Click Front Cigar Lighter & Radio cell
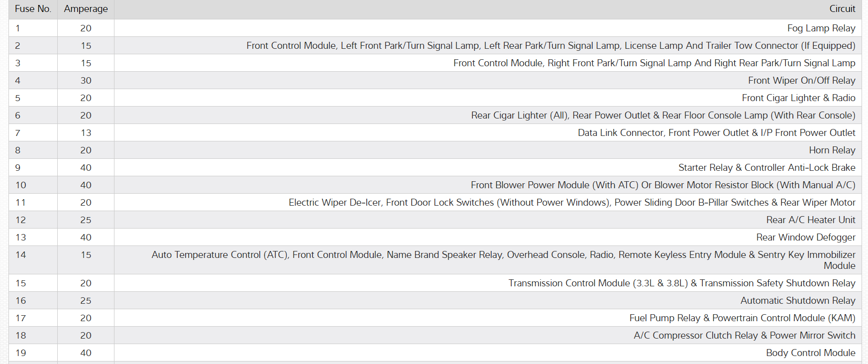This screenshot has width=868, height=364. [798, 98]
